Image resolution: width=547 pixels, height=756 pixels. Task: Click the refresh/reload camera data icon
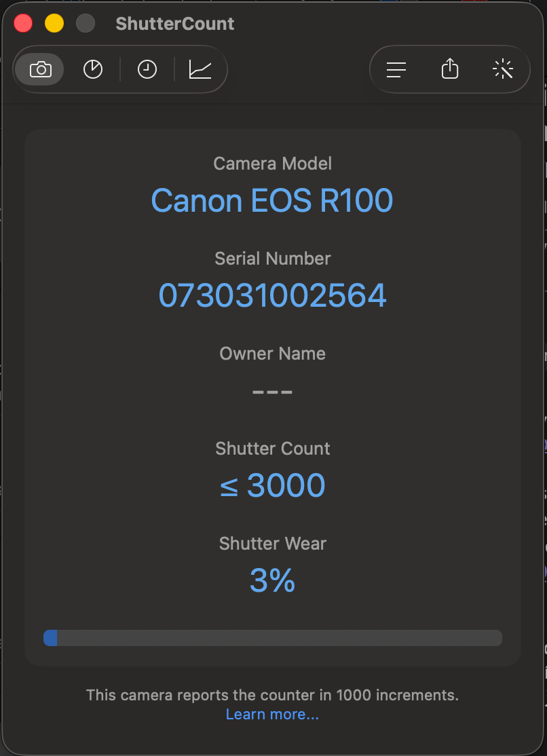click(503, 69)
